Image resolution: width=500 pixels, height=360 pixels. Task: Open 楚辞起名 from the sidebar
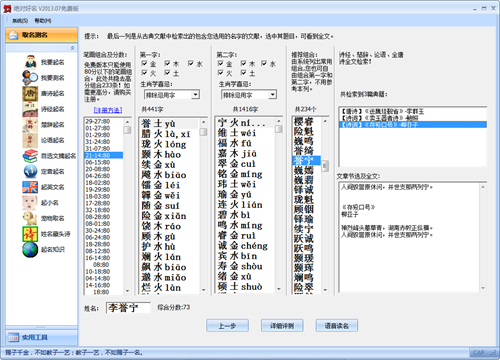[44, 125]
